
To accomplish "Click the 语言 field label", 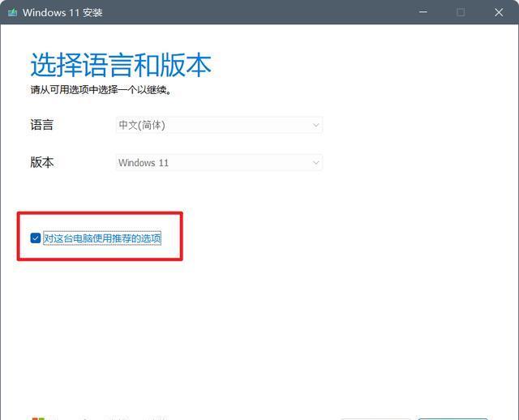I will [41, 125].
